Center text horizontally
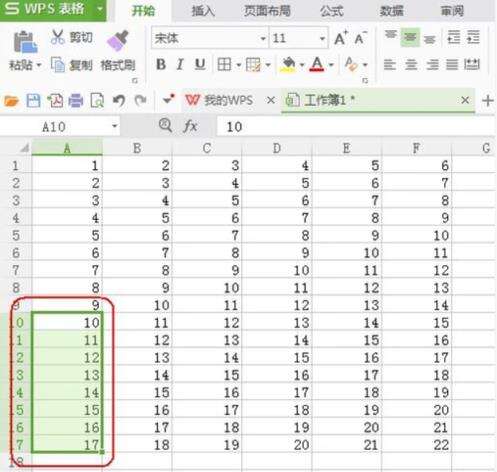The width and height of the screenshot is (497, 472). click(x=411, y=64)
